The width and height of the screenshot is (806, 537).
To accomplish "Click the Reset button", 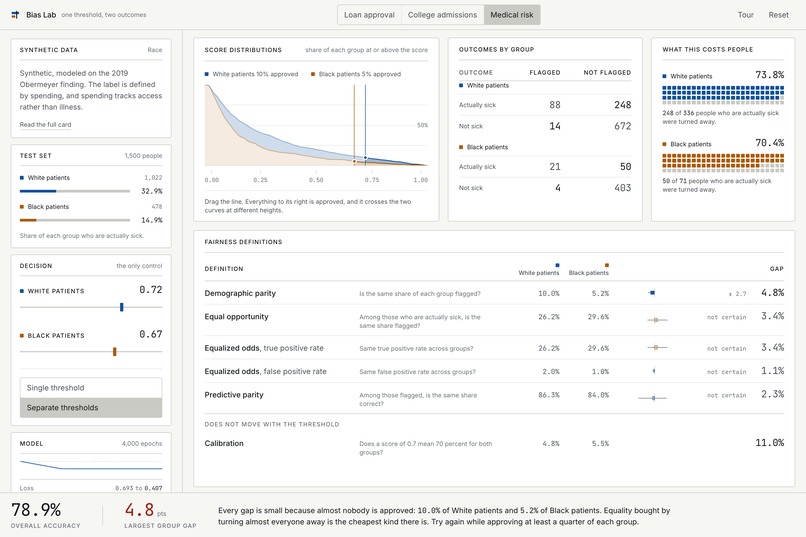I will 778,15.
